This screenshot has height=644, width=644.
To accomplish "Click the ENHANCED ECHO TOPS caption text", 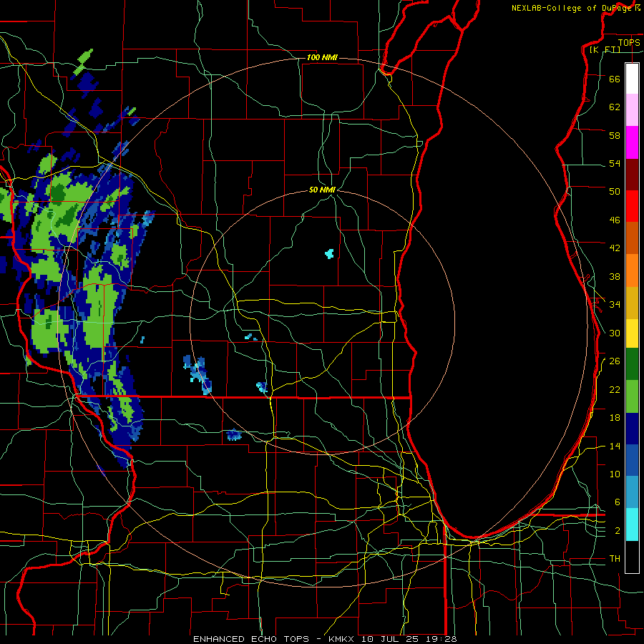I will pyautogui.click(x=251, y=639).
